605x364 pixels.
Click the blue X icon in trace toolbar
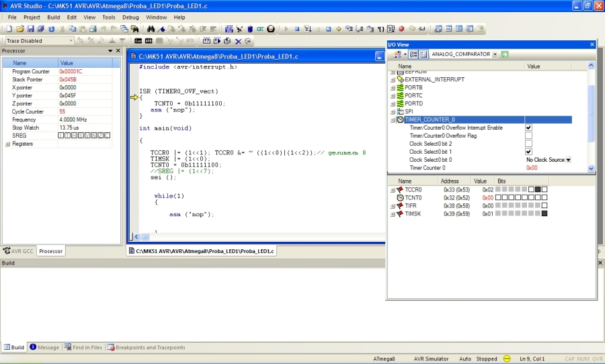pos(238,41)
